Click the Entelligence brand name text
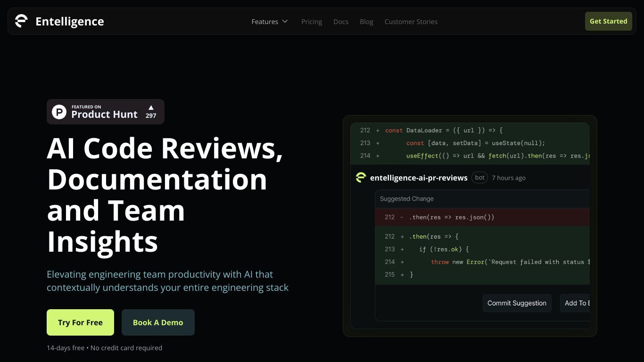Screen dimensions: 644x362 click(x=70, y=22)
